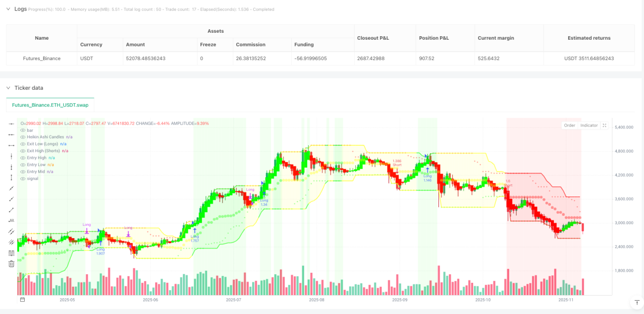Image resolution: width=644 pixels, height=314 pixels.
Task: Click the fullscreen chart icon
Action: point(604,126)
